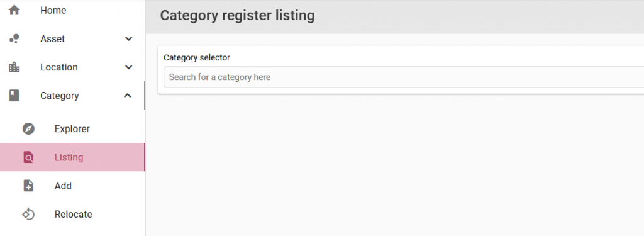Select the Listing submenu label
Screen dimensions: 644x236
pyautogui.click(x=69, y=157)
